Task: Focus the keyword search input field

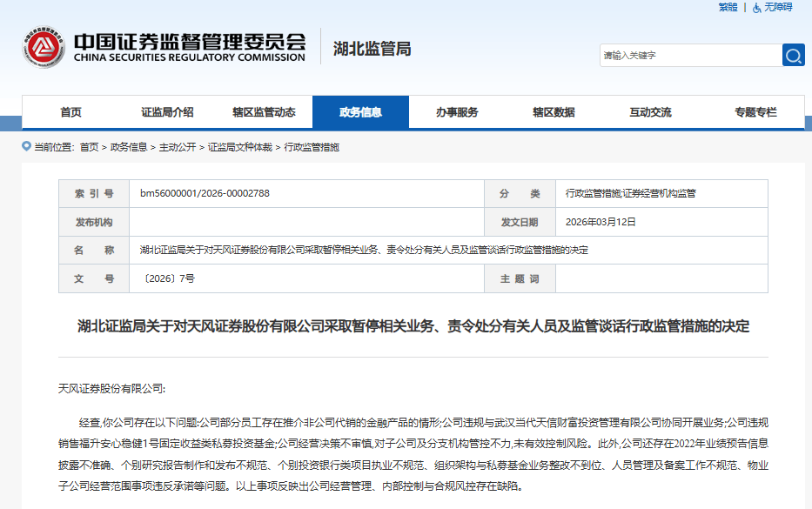Action: click(x=691, y=56)
